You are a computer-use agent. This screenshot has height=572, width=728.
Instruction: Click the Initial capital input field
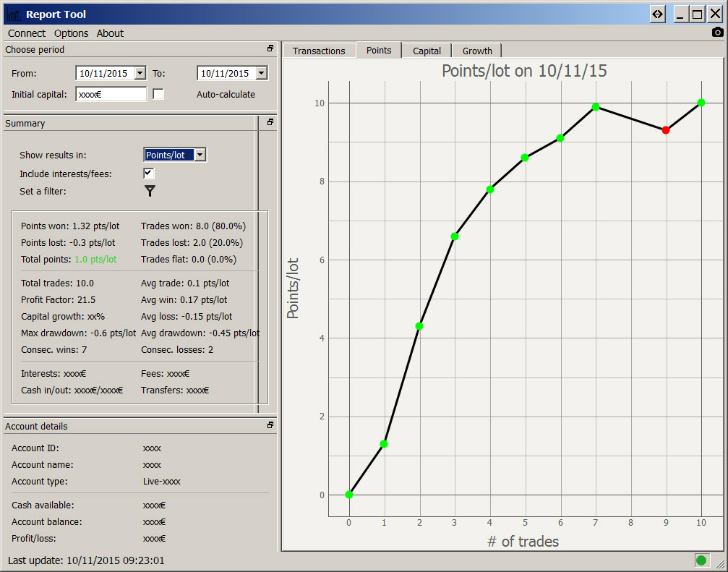[x=111, y=94]
